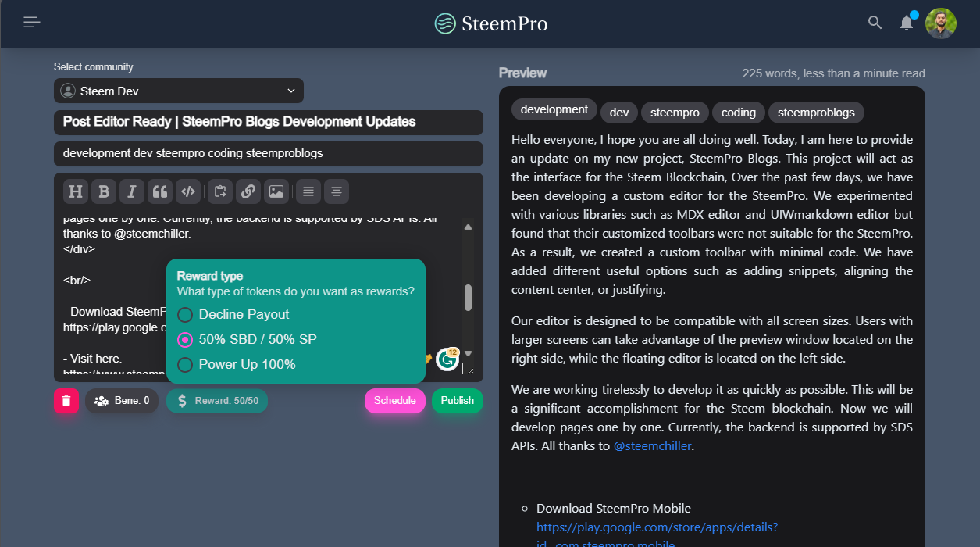Click the Reward: 50/50 button
This screenshot has width=980, height=547.
click(217, 401)
